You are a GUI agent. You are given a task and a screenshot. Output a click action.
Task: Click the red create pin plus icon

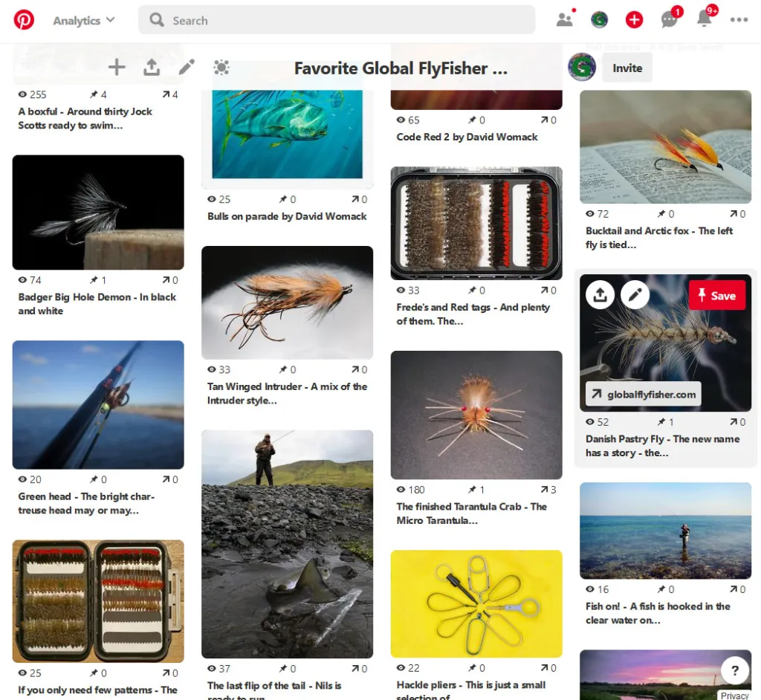[634, 20]
